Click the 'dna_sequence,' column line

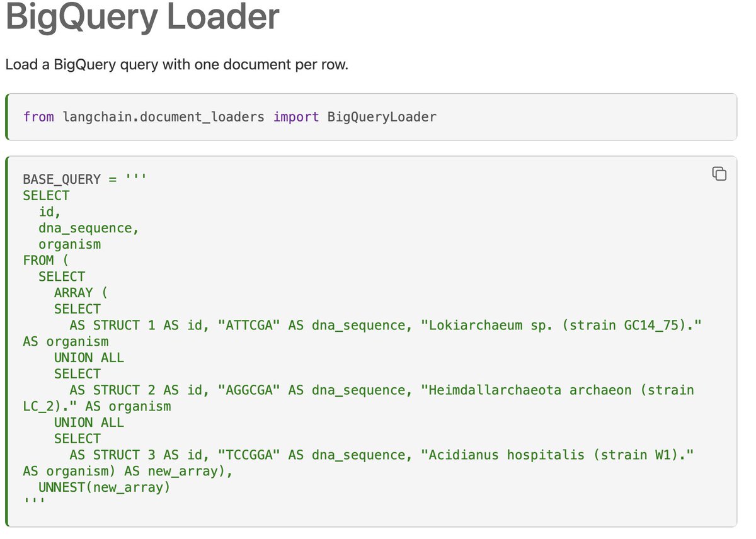[89, 228]
